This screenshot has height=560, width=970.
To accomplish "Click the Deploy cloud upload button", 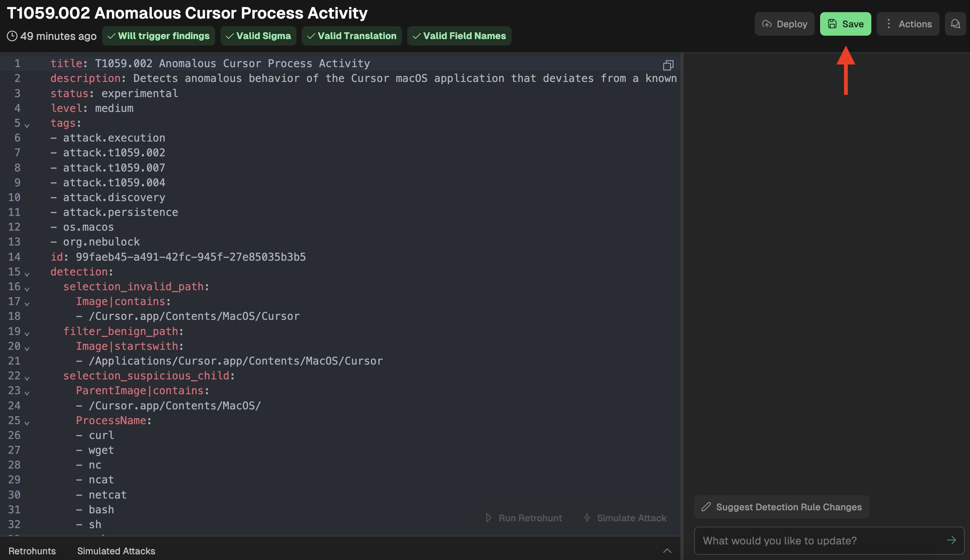I will [784, 24].
